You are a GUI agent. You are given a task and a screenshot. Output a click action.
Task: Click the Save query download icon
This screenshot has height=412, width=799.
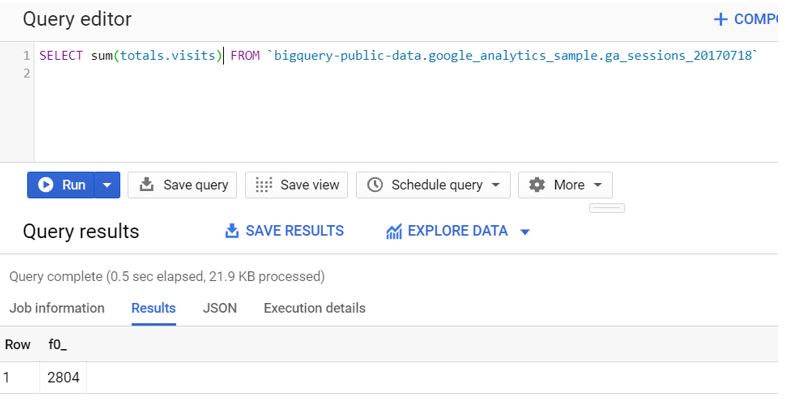(x=147, y=184)
